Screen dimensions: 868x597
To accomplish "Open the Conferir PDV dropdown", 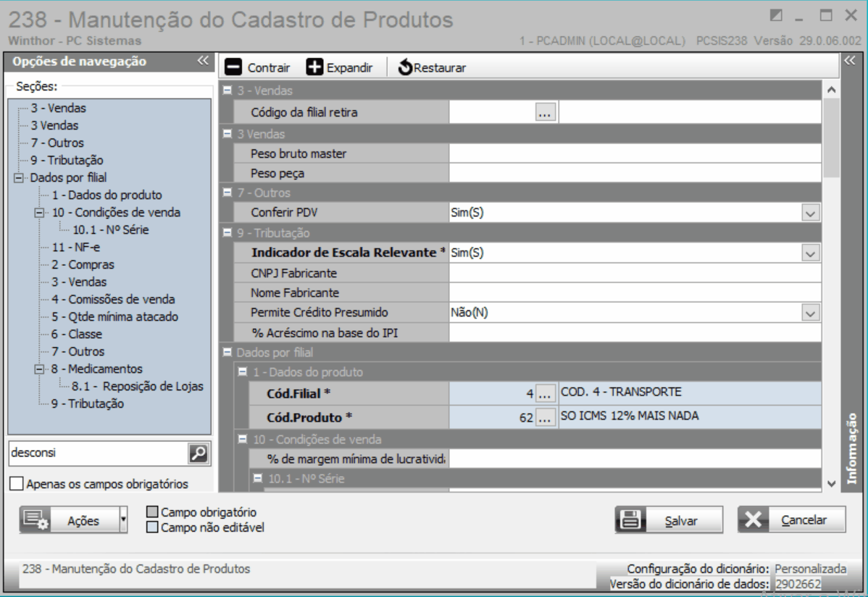I will 811,213.
